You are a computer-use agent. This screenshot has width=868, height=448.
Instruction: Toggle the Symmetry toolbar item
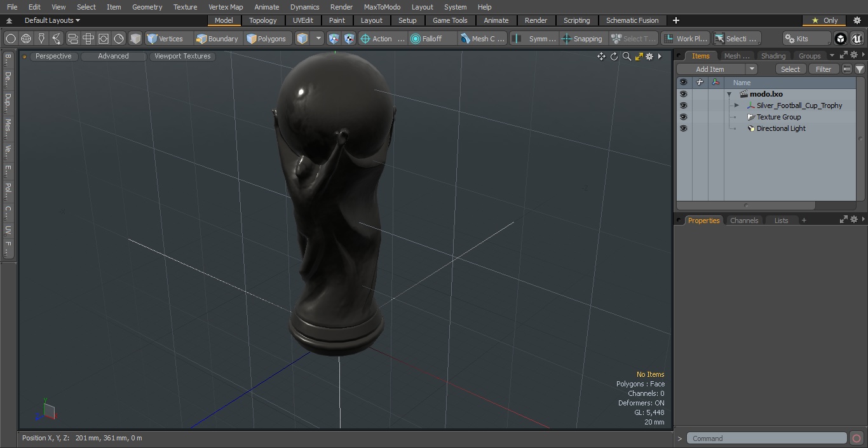(535, 39)
